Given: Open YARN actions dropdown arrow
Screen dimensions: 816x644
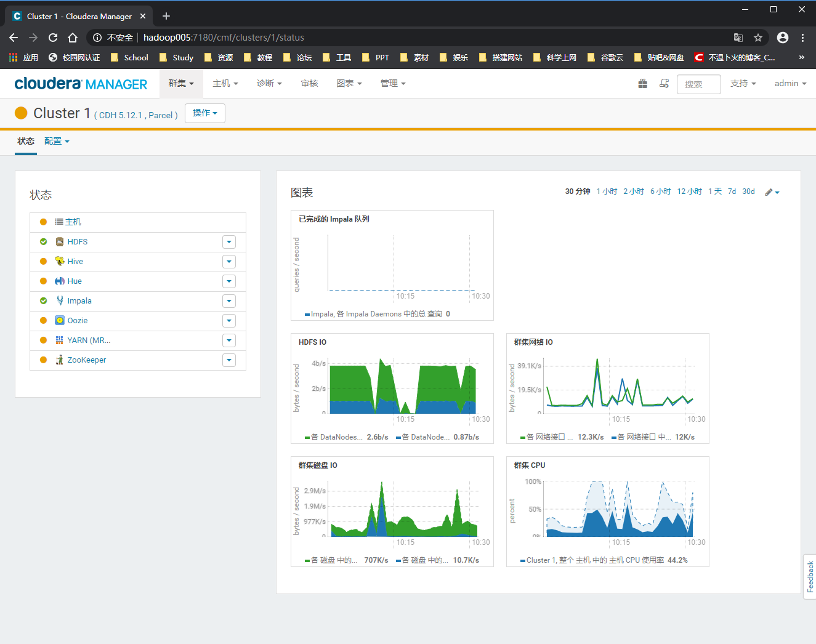Looking at the screenshot, I should click(x=229, y=340).
